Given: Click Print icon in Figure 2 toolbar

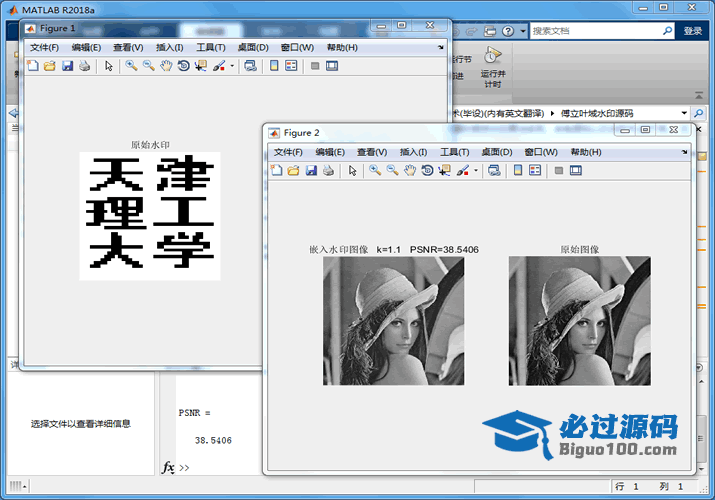Looking at the screenshot, I should pyautogui.click(x=328, y=171).
